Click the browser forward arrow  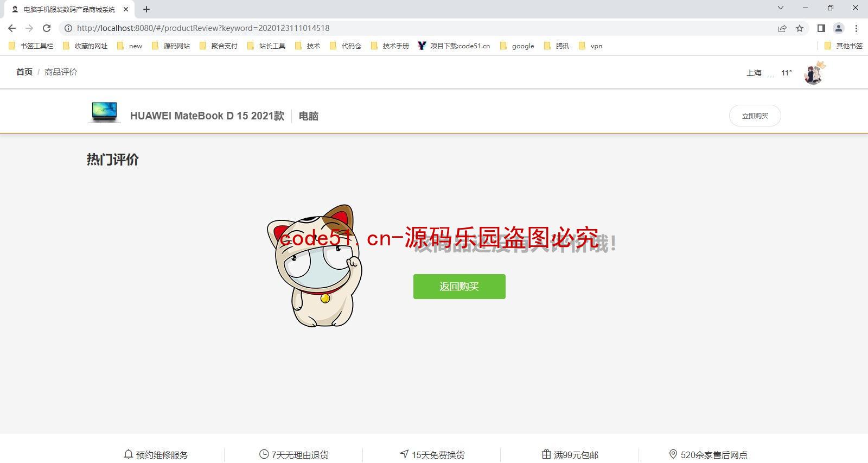coord(29,28)
